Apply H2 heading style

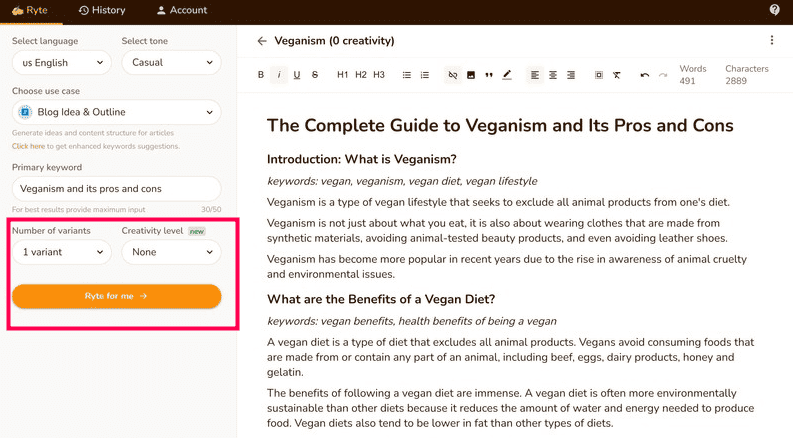click(x=361, y=75)
